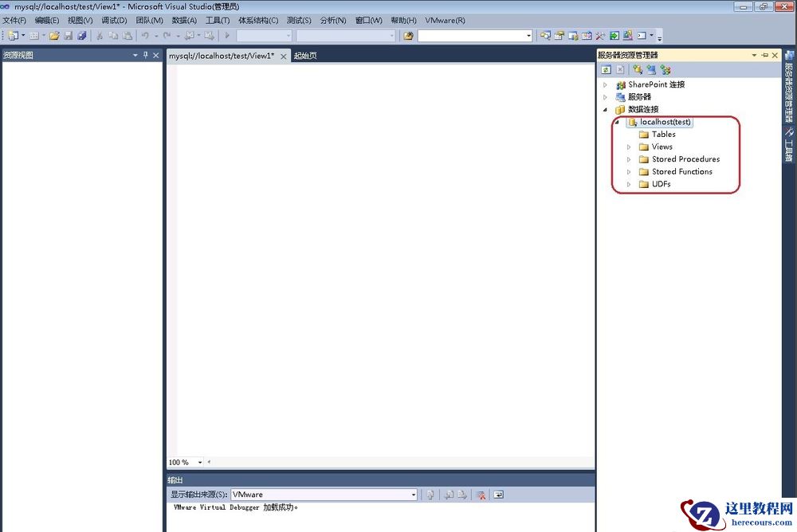This screenshot has width=797, height=532.
Task: Close the Resource View panel
Action: coord(156,55)
